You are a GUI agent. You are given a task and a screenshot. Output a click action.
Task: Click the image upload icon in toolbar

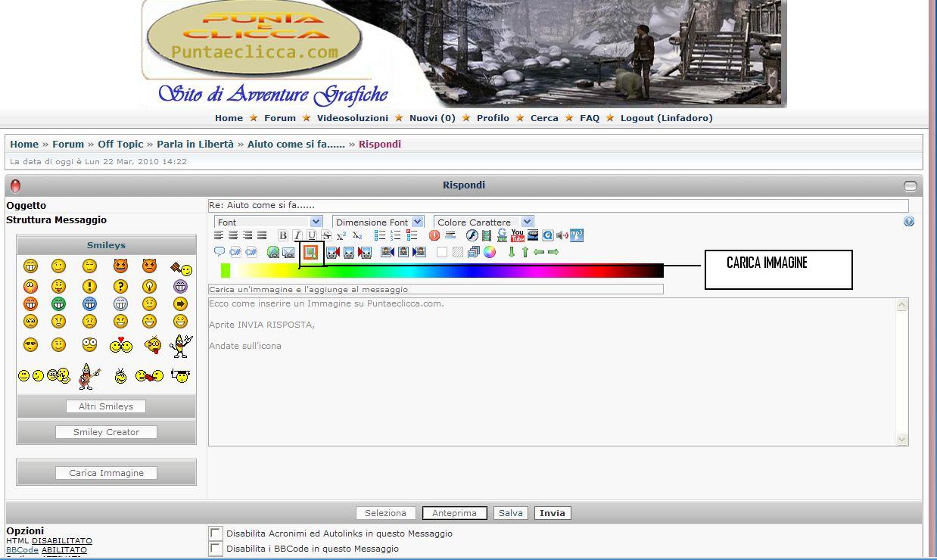[310, 252]
